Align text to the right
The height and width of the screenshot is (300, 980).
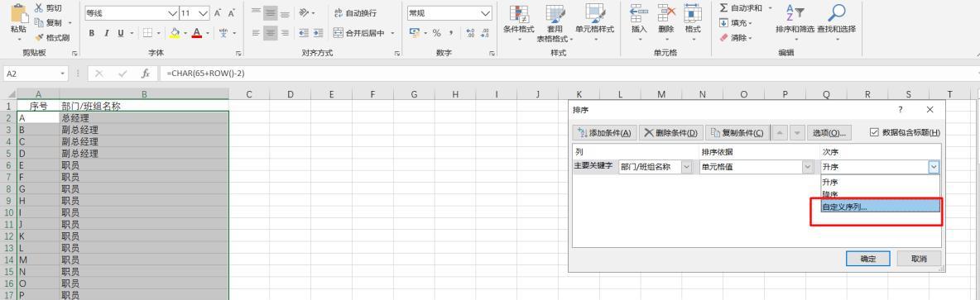pos(285,33)
